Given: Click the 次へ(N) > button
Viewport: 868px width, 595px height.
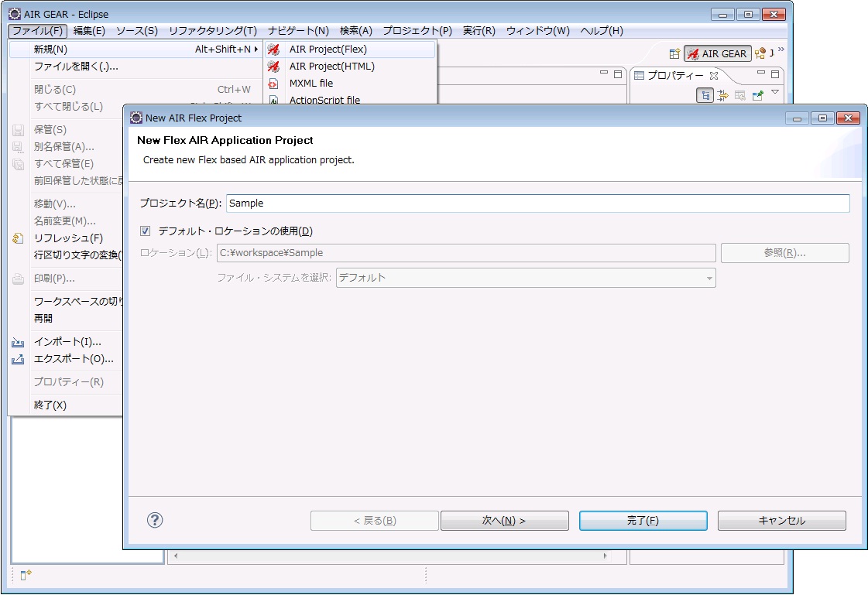Looking at the screenshot, I should point(504,521).
